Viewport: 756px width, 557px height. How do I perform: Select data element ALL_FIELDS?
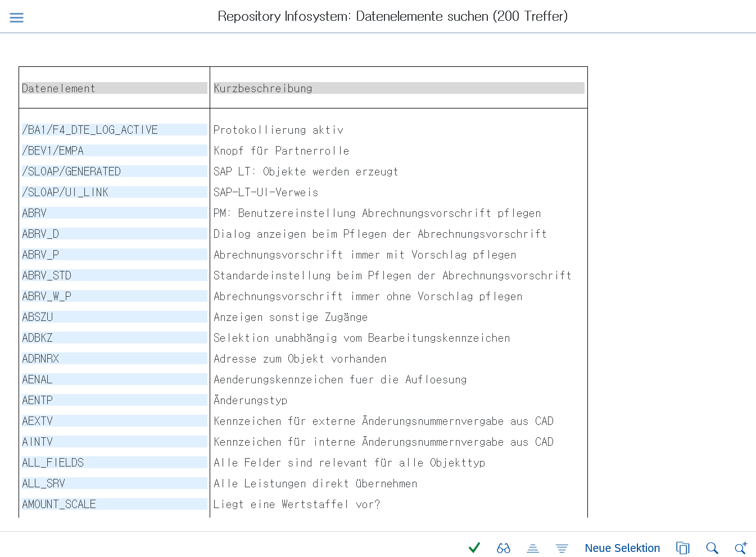pyautogui.click(x=115, y=463)
